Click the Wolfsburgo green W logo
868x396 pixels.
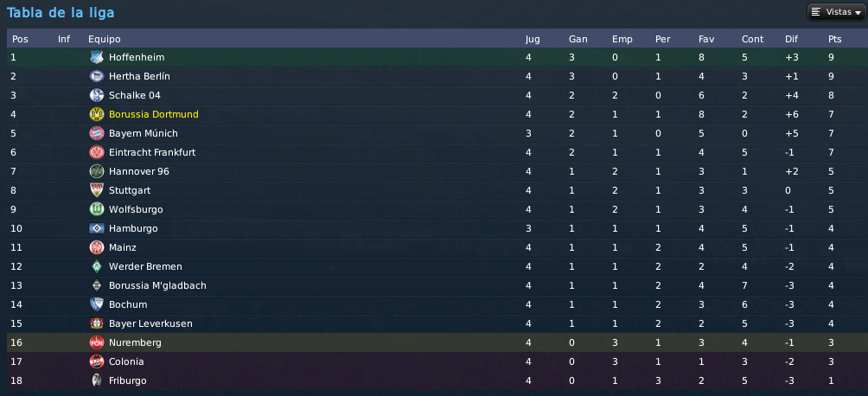coord(96,209)
